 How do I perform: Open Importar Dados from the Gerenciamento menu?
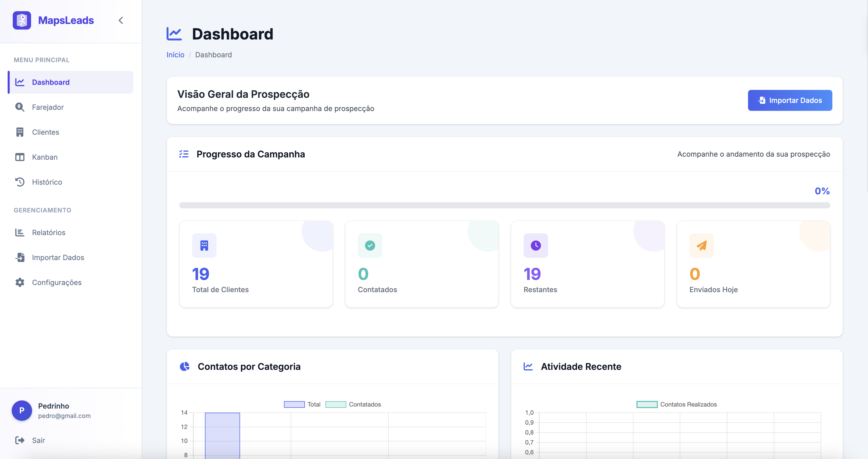pyautogui.click(x=58, y=258)
